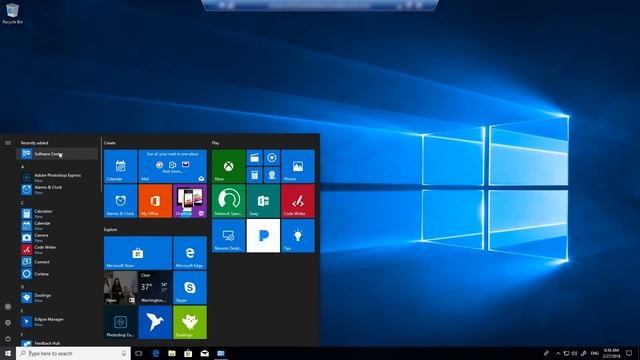The height and width of the screenshot is (360, 640).
Task: Open the Software Center app entry
Action: tap(57, 153)
